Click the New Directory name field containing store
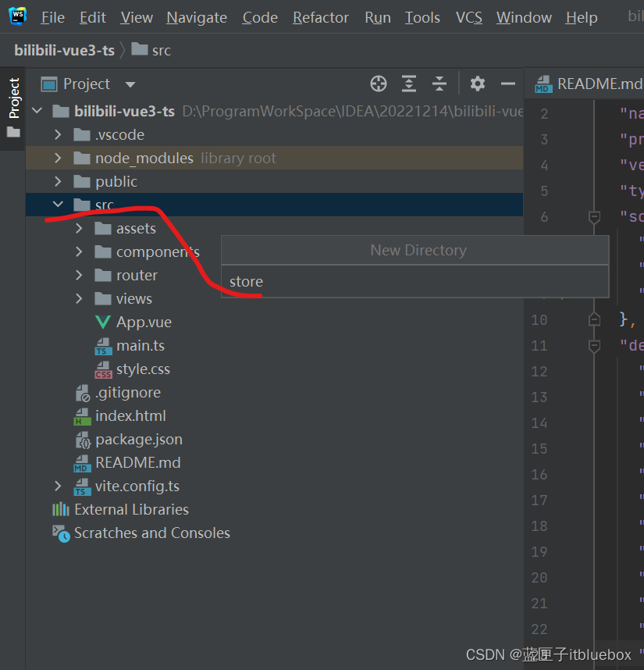 (415, 282)
